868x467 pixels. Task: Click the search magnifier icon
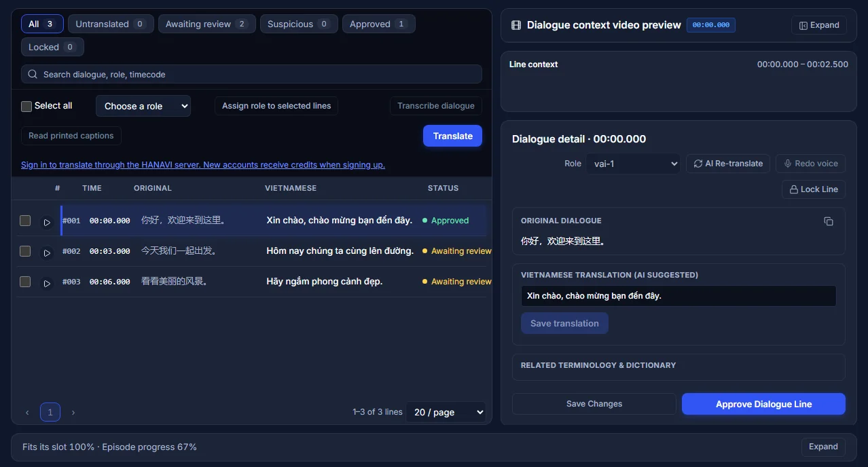[33, 74]
